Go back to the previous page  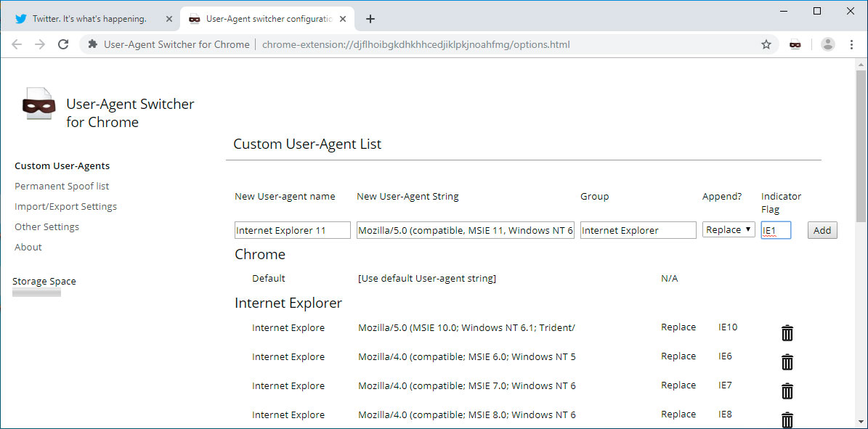[x=17, y=45]
